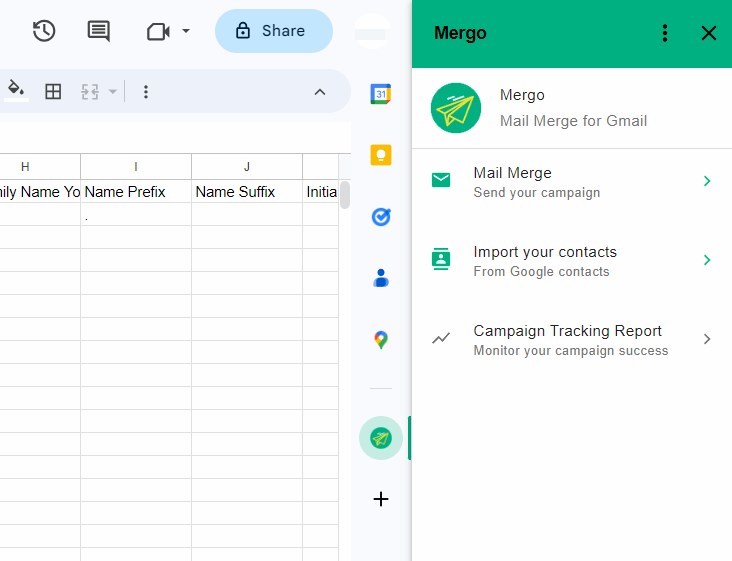The width and height of the screenshot is (732, 561).
Task: Open Google Keep from side panel
Action: pos(381,155)
